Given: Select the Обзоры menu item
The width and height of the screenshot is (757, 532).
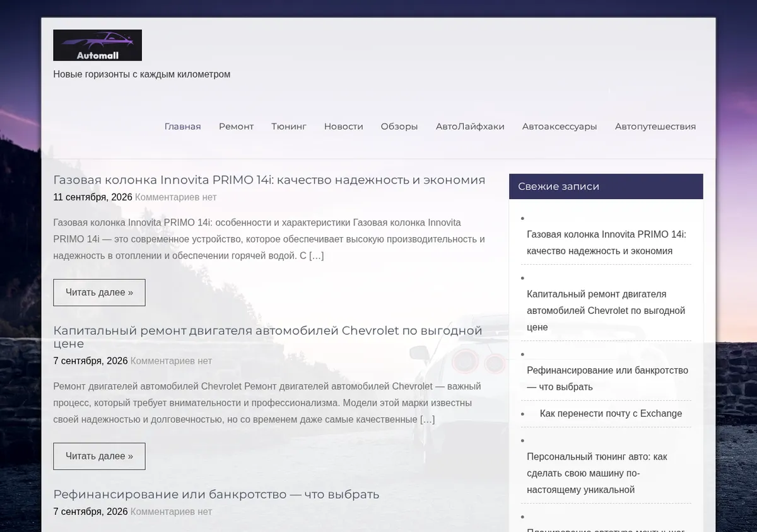Looking at the screenshot, I should pos(399,126).
